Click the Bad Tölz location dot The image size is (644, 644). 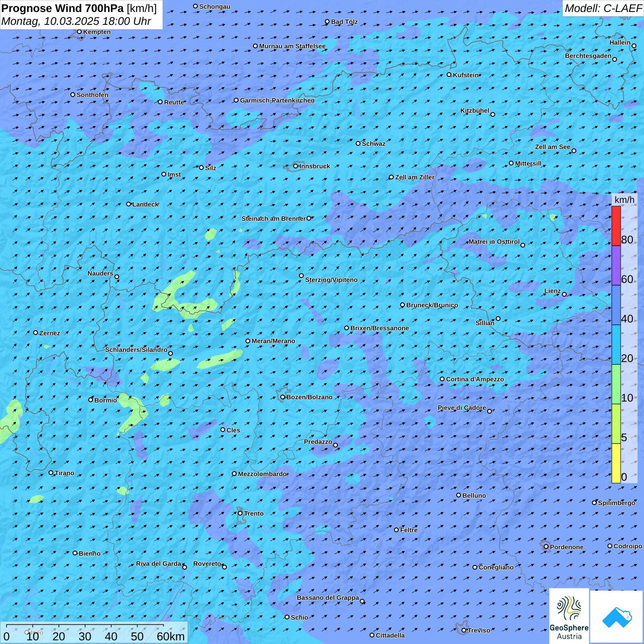tap(327, 22)
